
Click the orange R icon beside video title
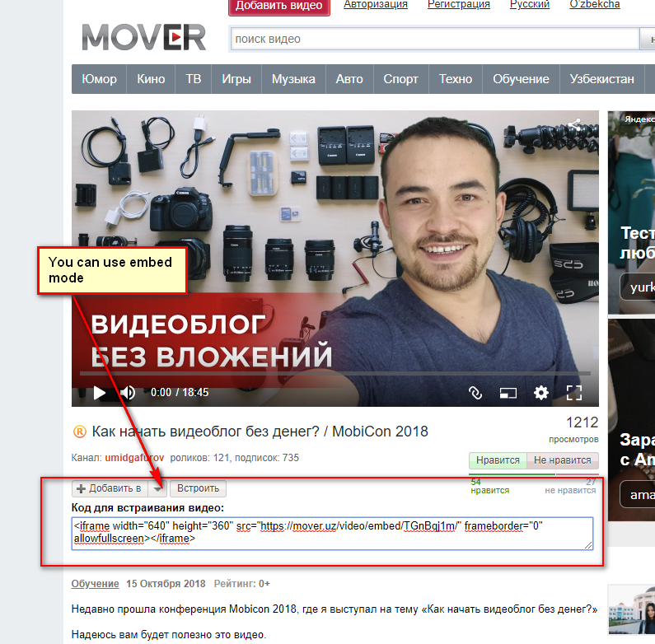click(80, 432)
